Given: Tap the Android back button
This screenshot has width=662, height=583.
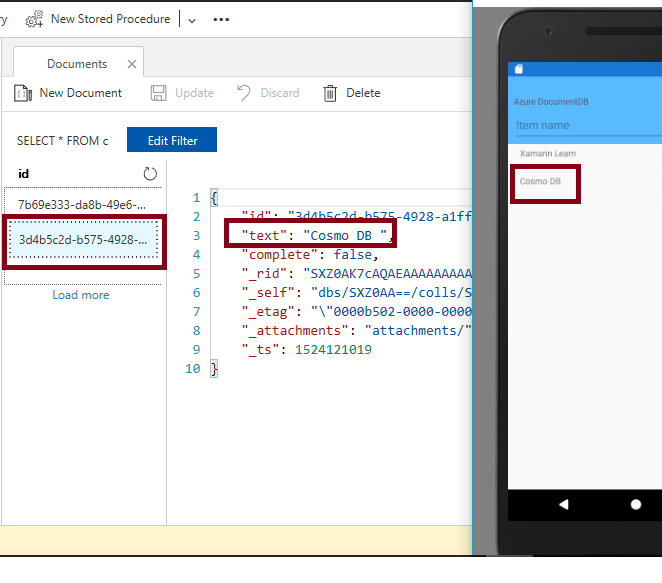Looking at the screenshot, I should (x=564, y=504).
